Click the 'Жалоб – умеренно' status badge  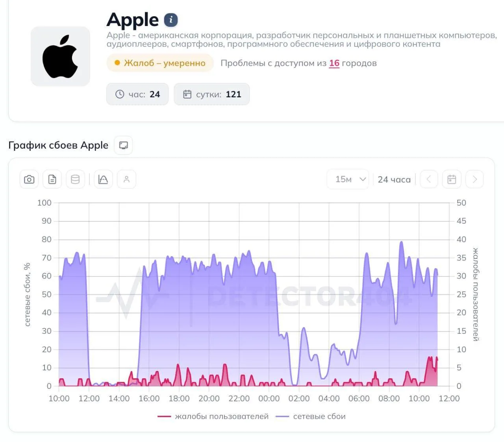point(160,63)
